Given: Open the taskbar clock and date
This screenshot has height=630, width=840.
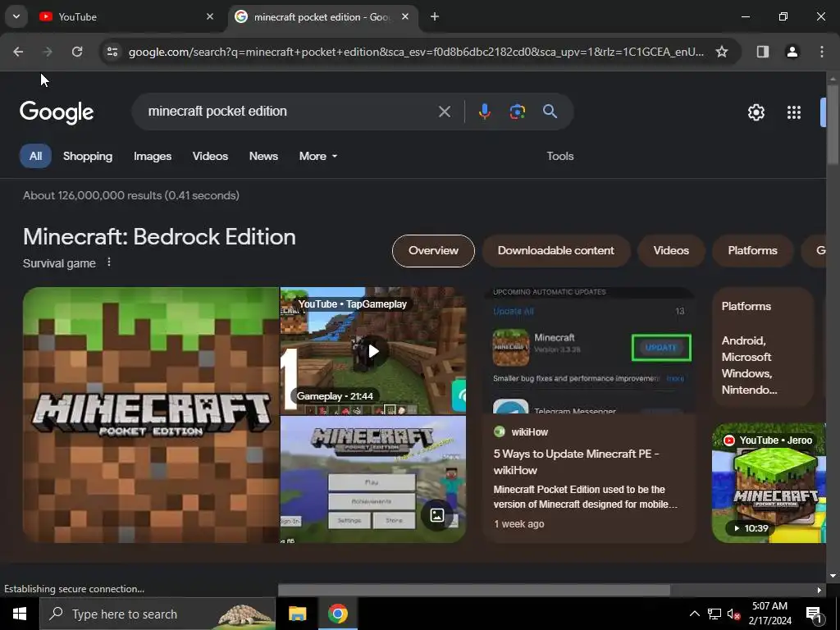Looking at the screenshot, I should tap(769, 614).
